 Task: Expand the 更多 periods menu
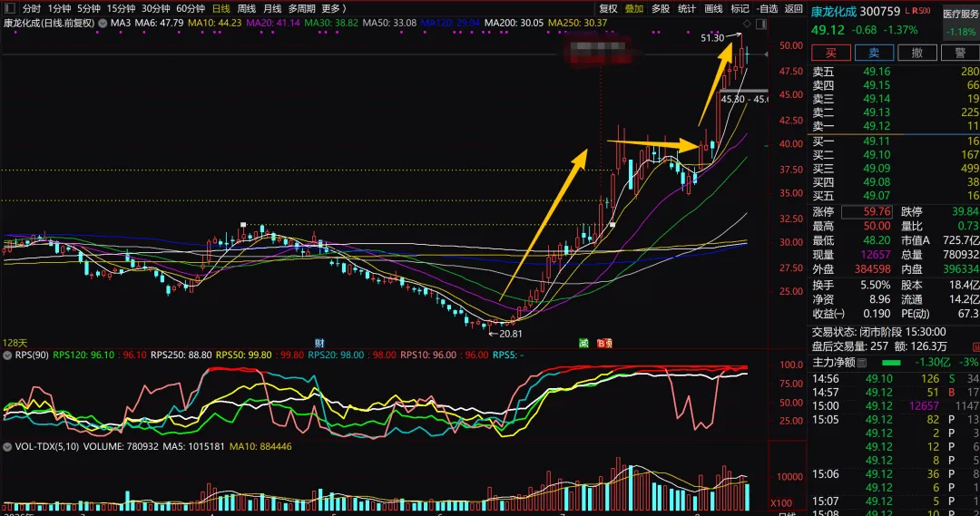(x=333, y=9)
